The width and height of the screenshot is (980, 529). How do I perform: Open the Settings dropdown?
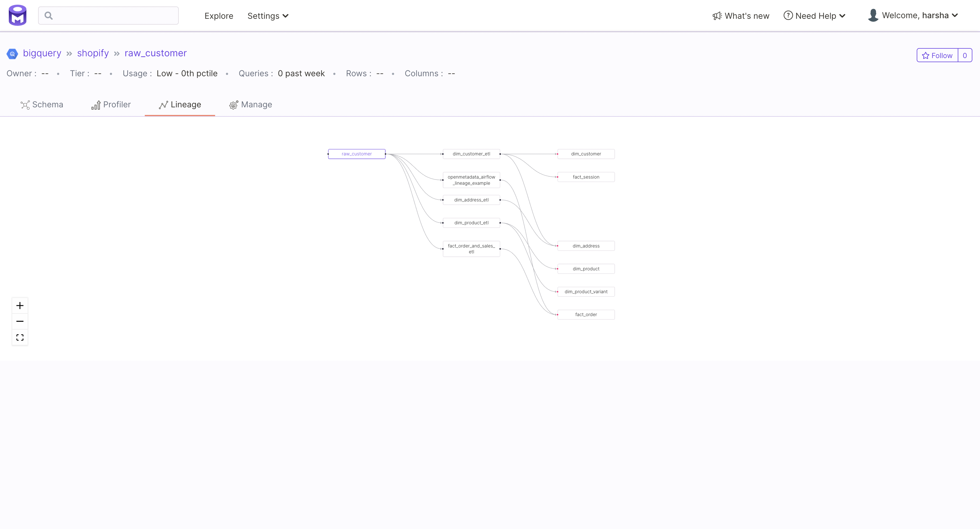pos(268,16)
